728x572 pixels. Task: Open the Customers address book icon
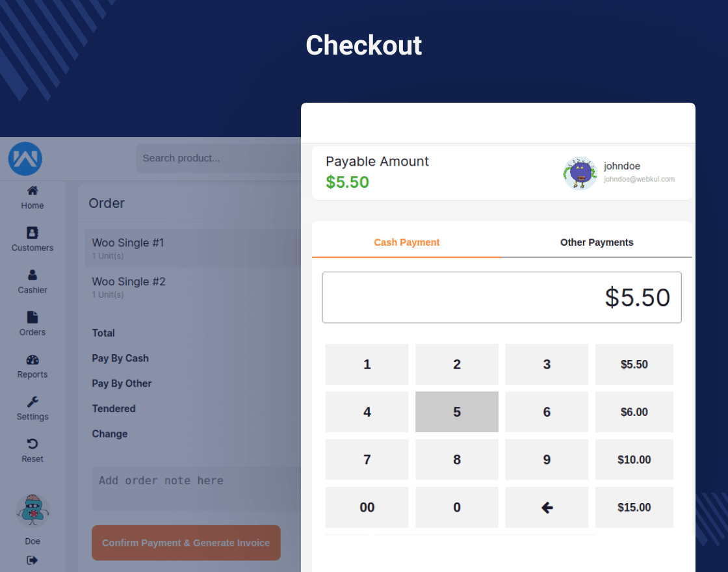(32, 233)
